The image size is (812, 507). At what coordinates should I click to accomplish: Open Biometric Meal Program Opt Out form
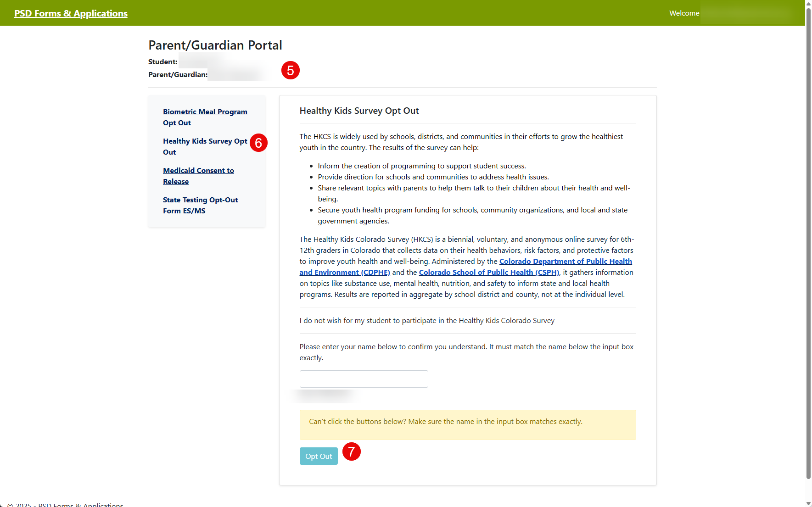click(205, 117)
